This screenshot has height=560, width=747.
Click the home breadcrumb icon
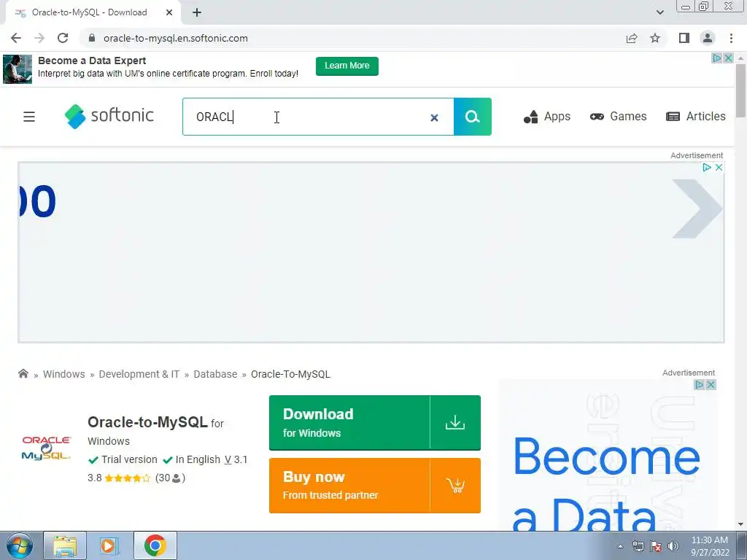pos(23,373)
